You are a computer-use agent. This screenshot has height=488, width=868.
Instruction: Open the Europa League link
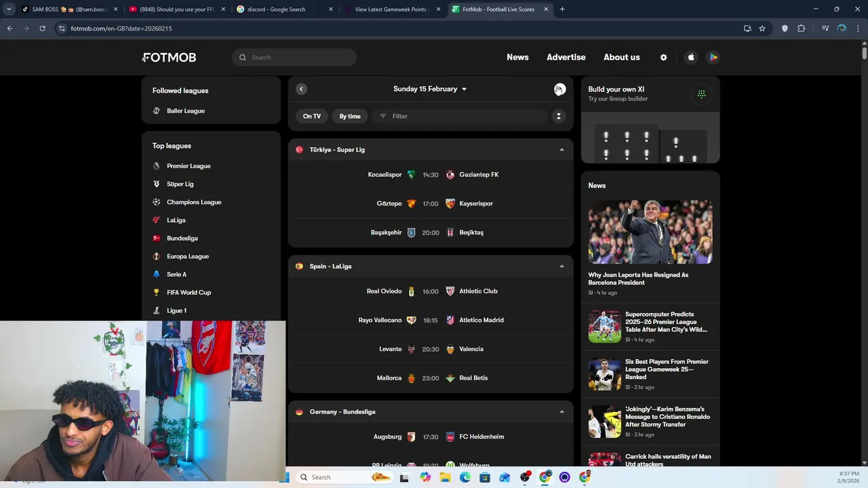(188, 256)
